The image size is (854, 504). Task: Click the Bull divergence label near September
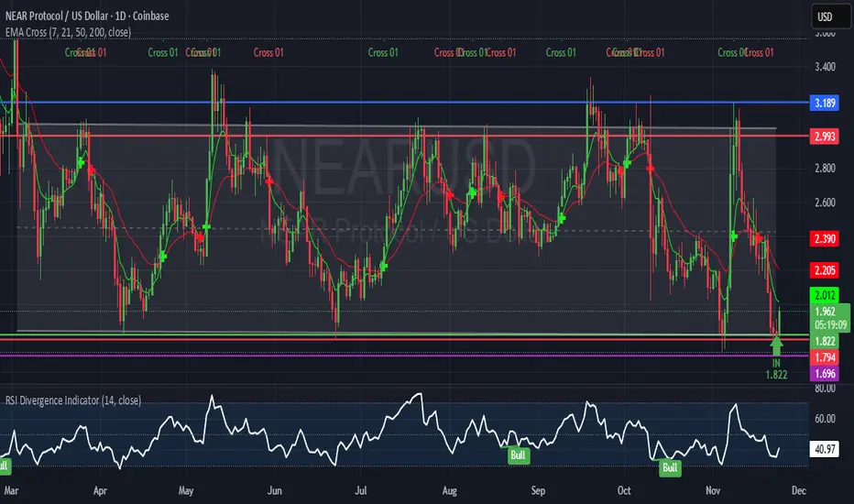pos(518,455)
